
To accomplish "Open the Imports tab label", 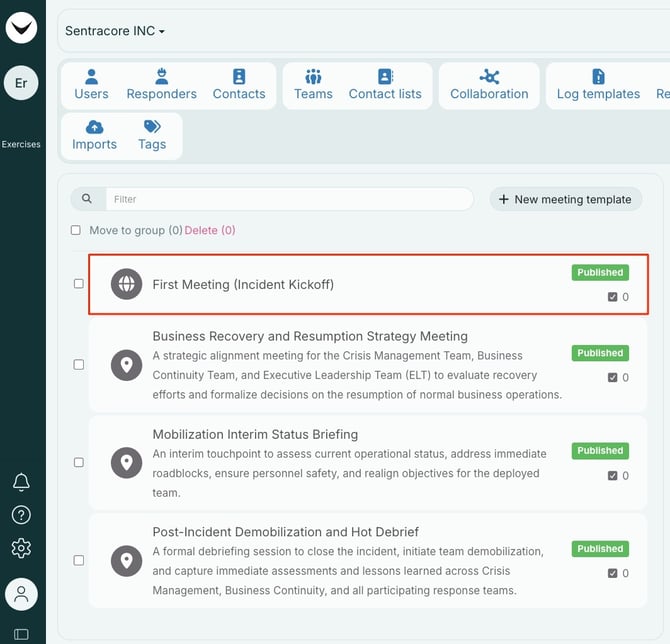I will (x=94, y=144).
